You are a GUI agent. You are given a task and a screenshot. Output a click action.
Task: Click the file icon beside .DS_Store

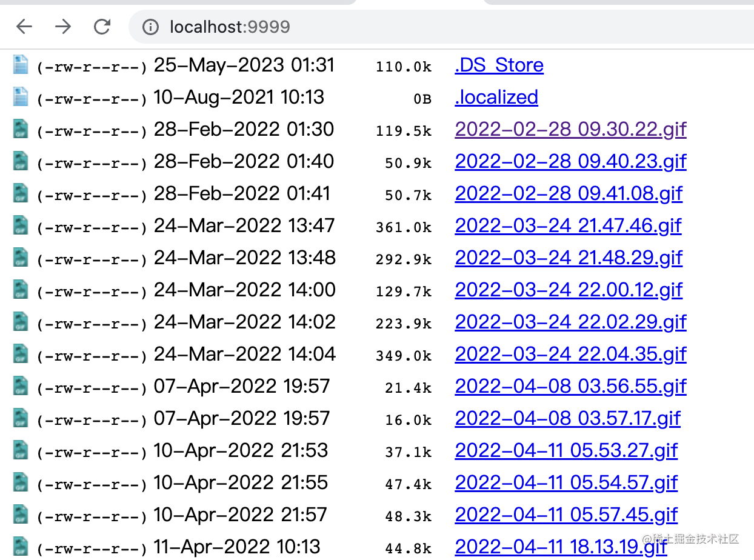pos(21,65)
